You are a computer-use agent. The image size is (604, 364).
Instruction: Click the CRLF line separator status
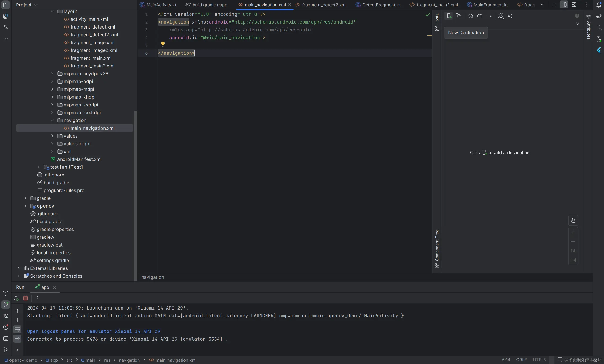pos(521,360)
